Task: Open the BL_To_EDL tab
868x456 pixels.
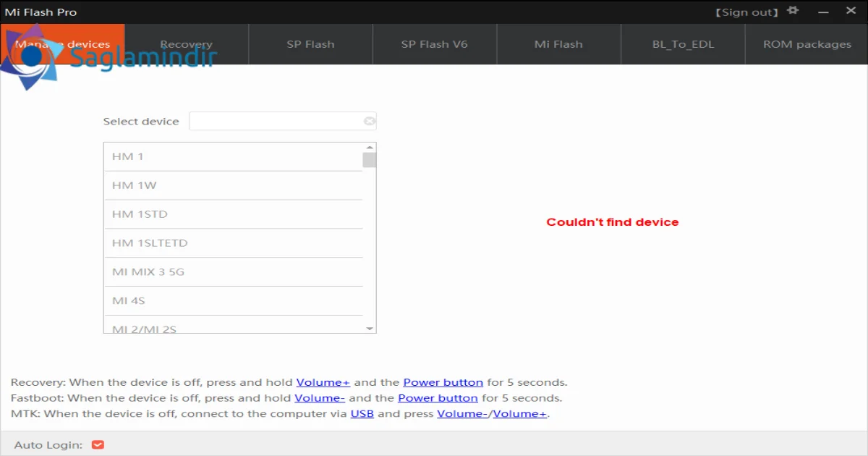Action: 683,44
